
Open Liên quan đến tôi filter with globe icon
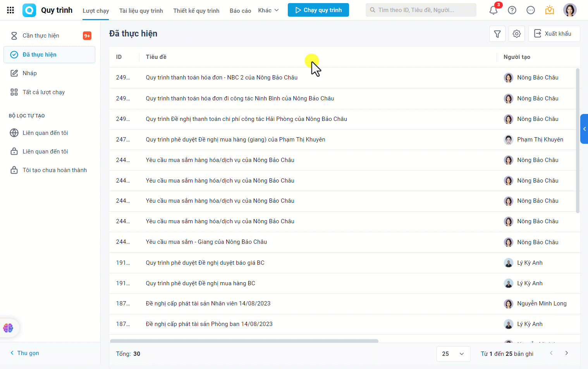tap(49, 133)
